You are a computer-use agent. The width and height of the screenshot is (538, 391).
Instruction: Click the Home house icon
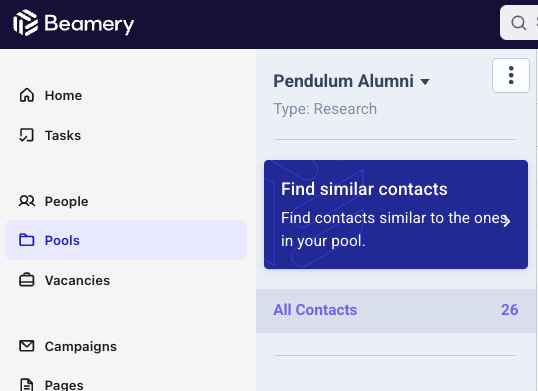click(x=27, y=95)
